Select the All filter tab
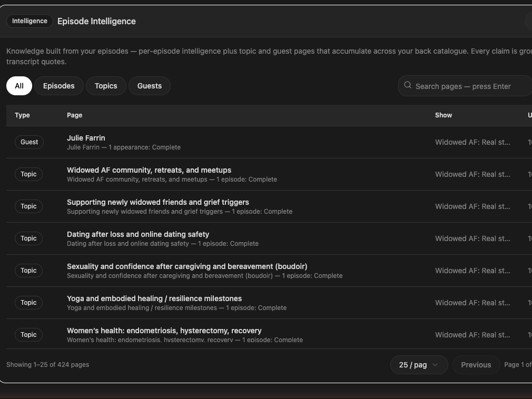Screen dimensions: 532x399 (x=19, y=86)
